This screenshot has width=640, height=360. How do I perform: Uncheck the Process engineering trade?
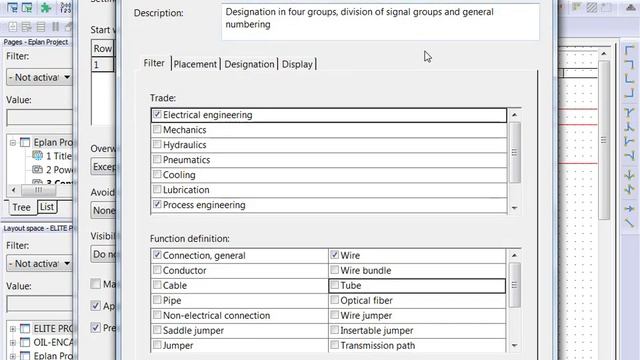[x=157, y=204]
